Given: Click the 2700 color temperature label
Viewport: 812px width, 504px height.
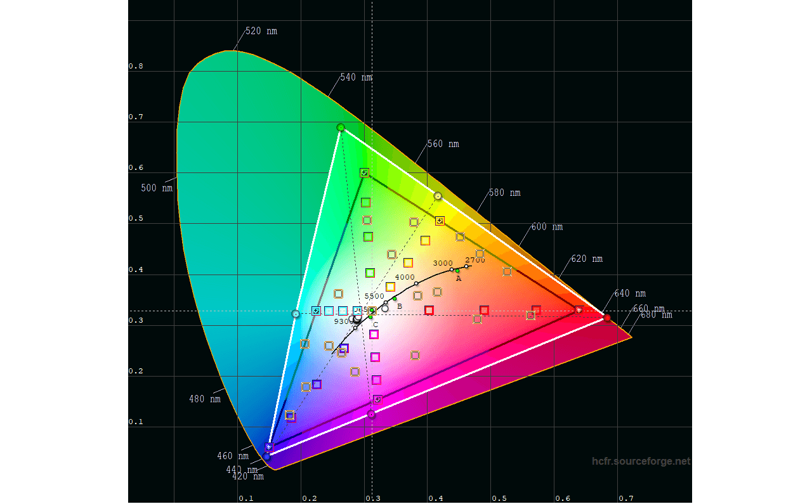Looking at the screenshot, I should 475,260.
